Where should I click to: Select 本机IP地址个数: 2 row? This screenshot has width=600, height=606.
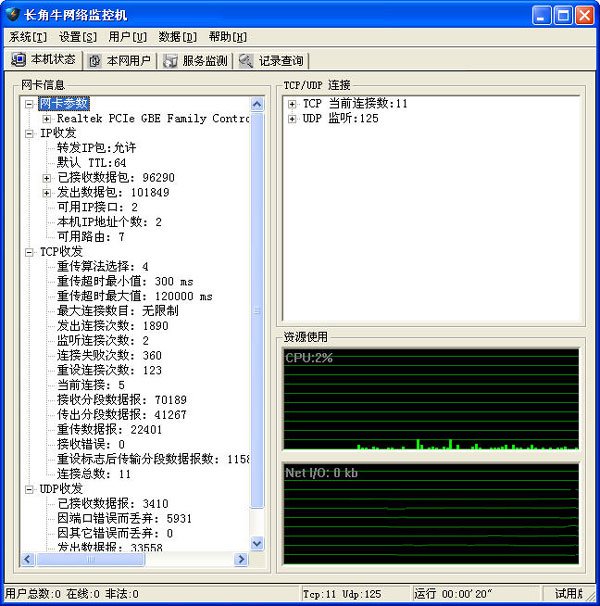(109, 222)
